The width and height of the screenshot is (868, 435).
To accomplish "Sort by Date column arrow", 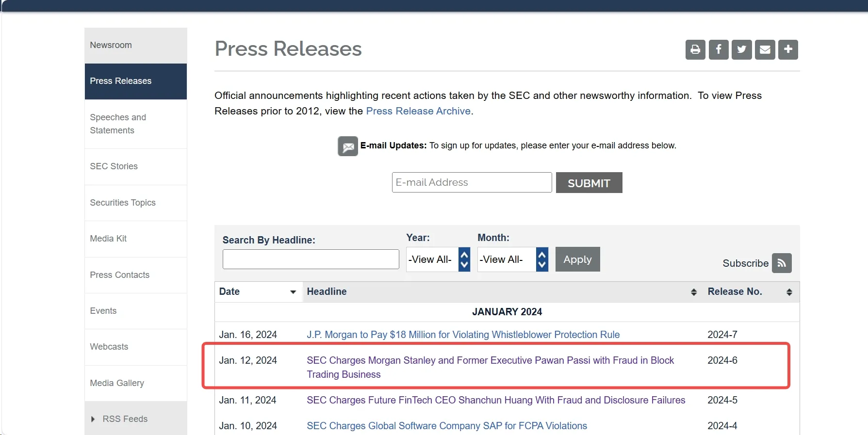I will tap(293, 292).
